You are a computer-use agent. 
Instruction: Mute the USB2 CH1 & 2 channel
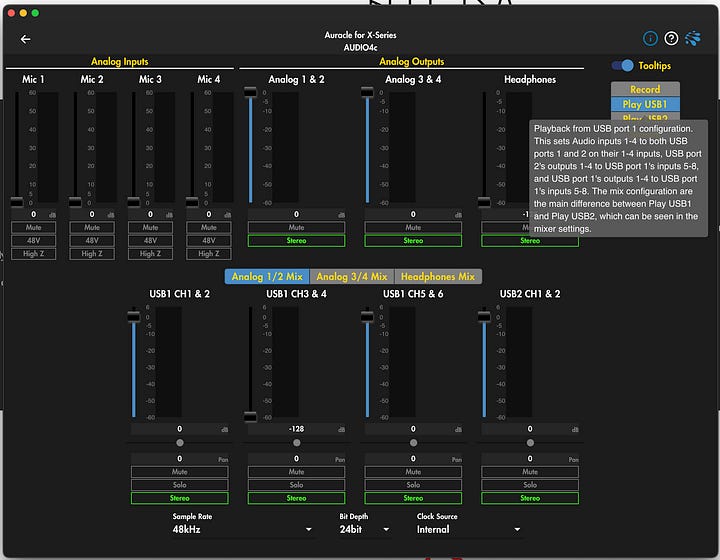[x=530, y=472]
